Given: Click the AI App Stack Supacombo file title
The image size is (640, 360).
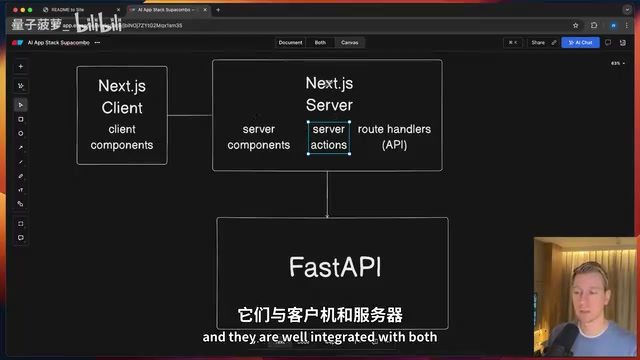Looking at the screenshot, I should tap(58, 42).
